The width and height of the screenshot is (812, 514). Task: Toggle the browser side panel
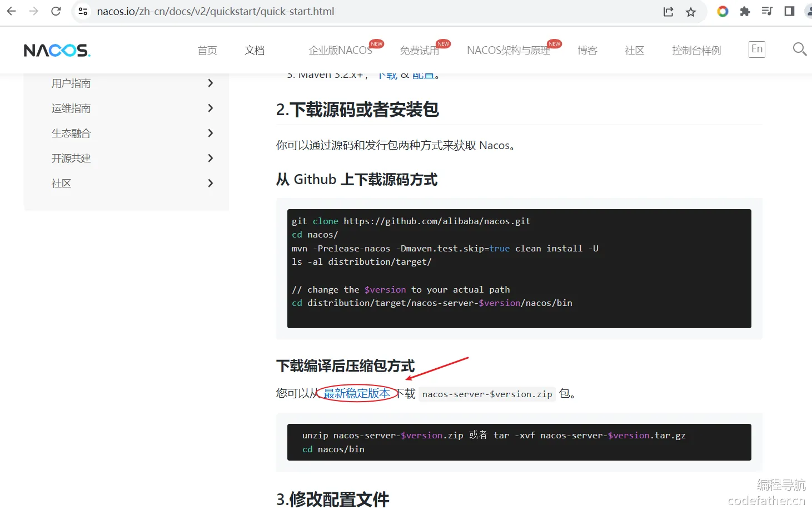(x=789, y=11)
